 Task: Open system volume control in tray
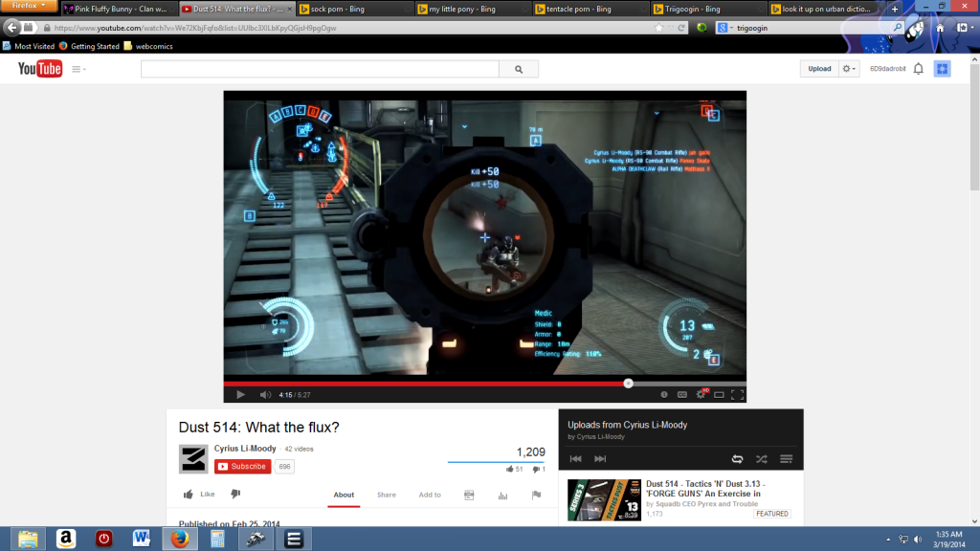pyautogui.click(x=918, y=540)
